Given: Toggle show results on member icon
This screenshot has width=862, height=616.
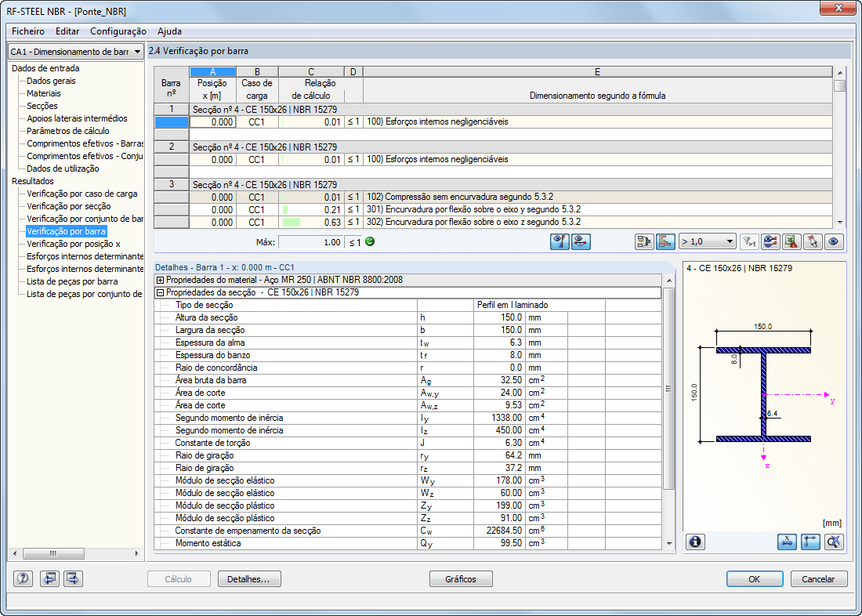Looking at the screenshot, I should pyautogui.click(x=581, y=242).
